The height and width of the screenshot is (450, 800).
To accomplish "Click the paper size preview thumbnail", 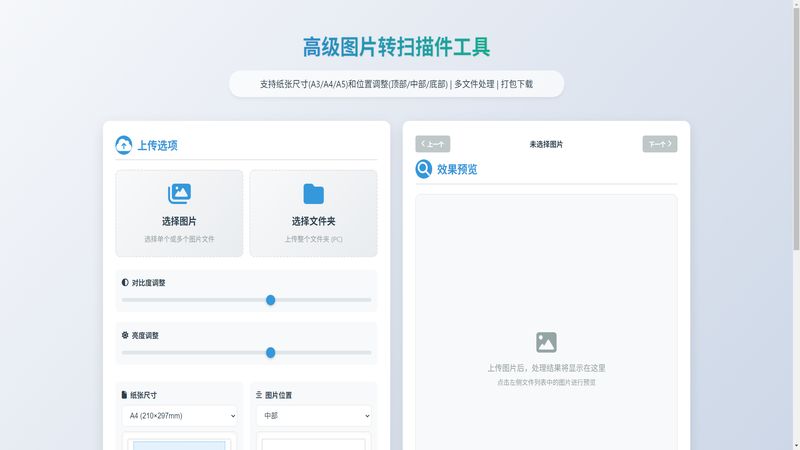I will pos(179,442).
